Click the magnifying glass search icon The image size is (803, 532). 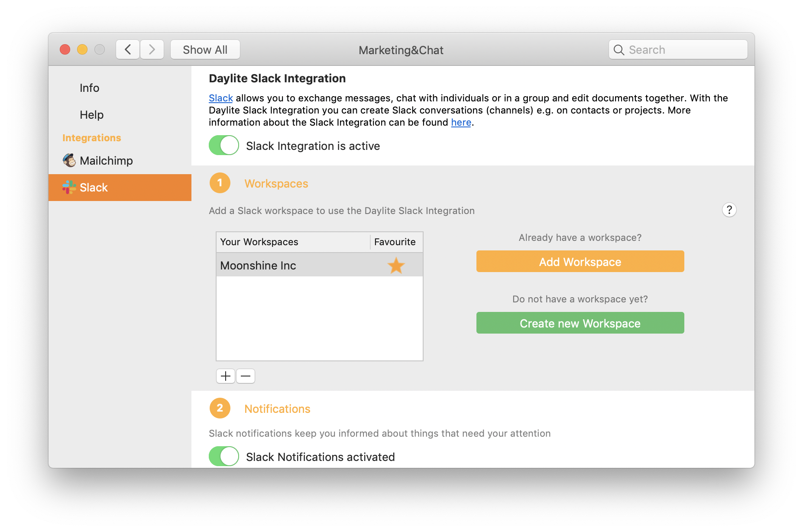click(619, 50)
